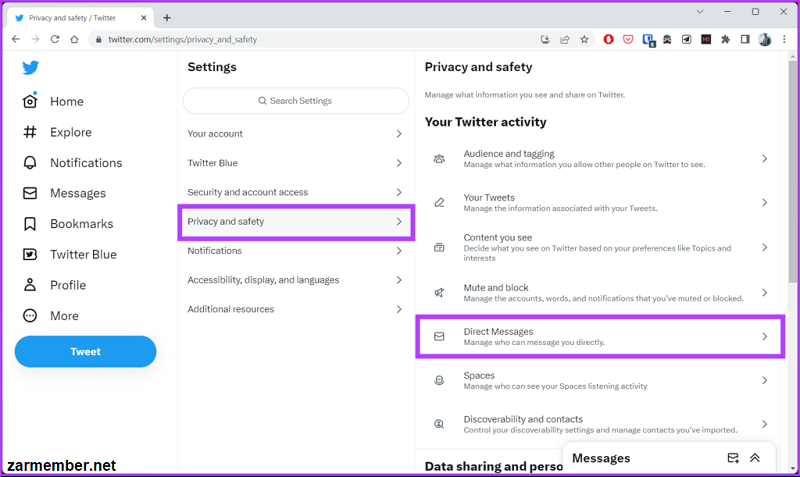800x477 pixels.
Task: Click the Messages drawer title
Action: tap(601, 458)
